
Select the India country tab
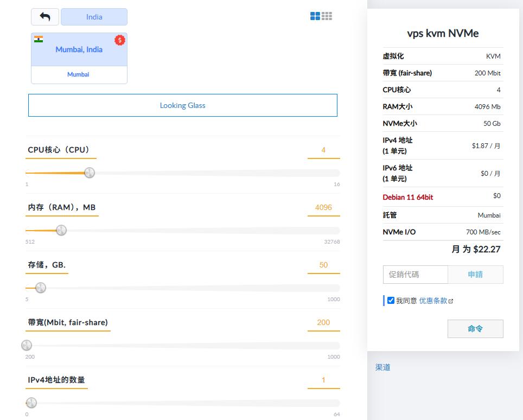click(94, 17)
